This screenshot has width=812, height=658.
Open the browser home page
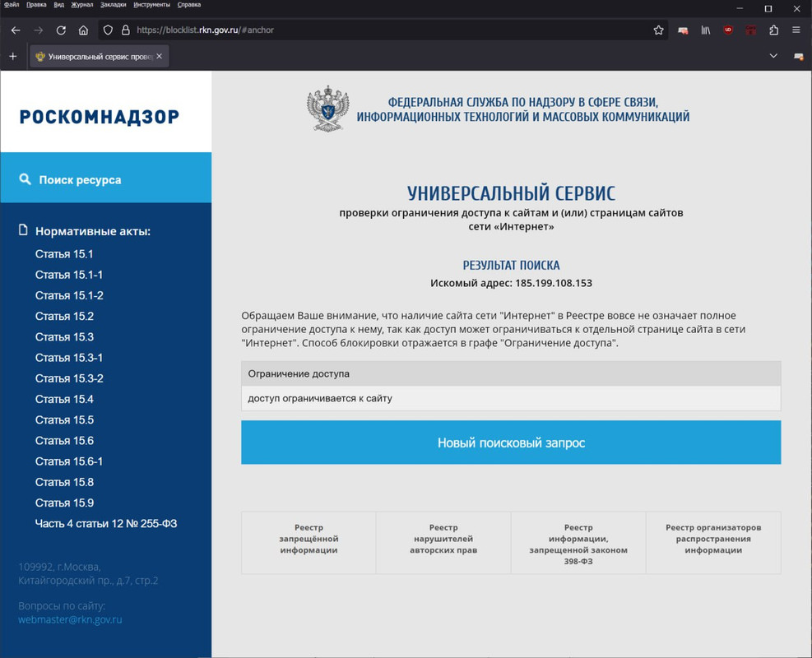(83, 30)
